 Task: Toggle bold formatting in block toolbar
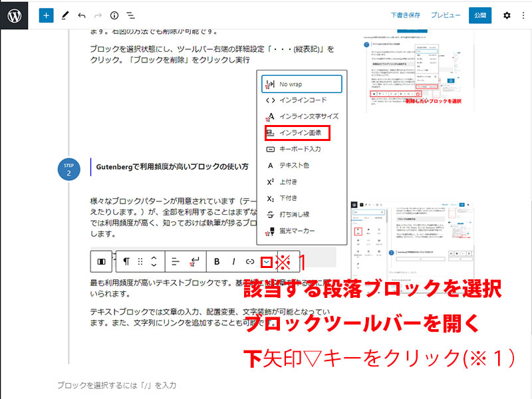tap(217, 261)
